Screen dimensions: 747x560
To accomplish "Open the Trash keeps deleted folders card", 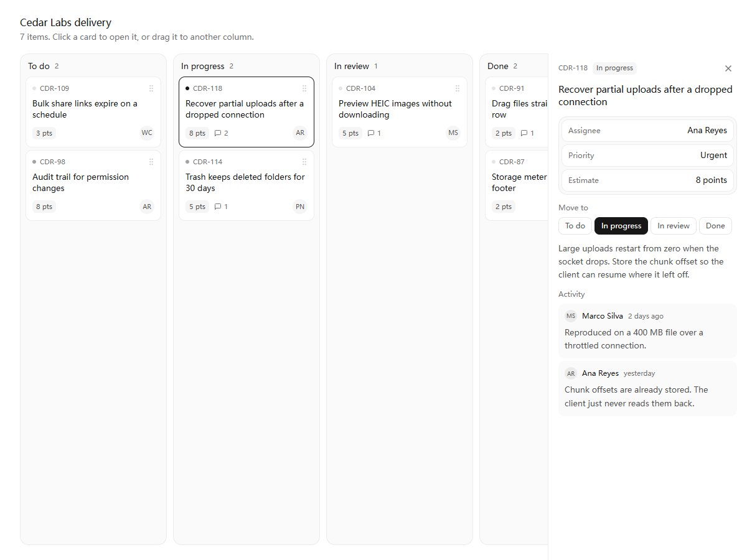I will 247,185.
